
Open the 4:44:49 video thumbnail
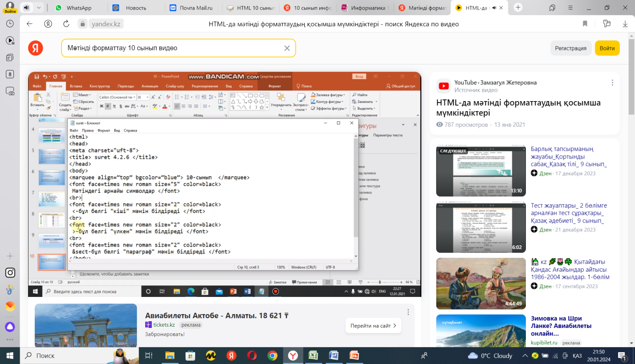(x=481, y=283)
